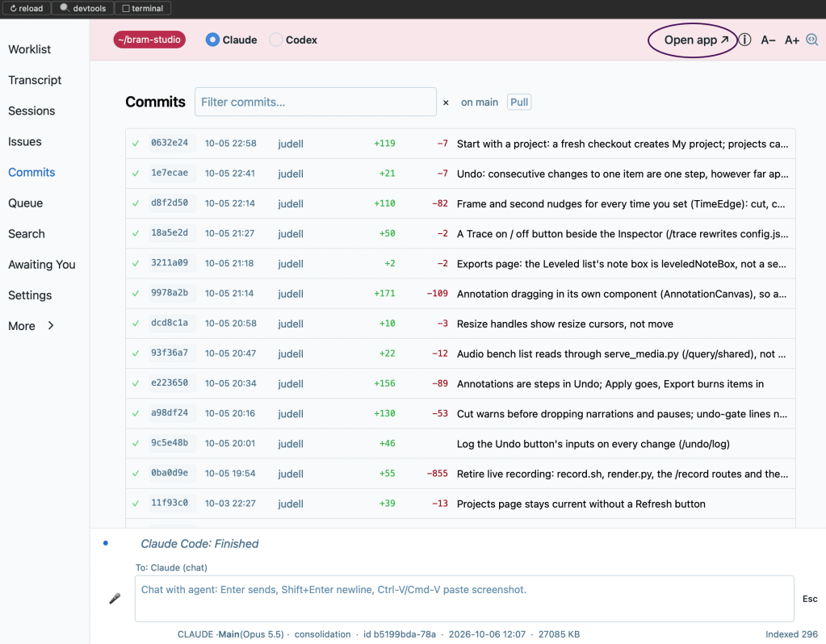Click the checkmark on commit d8f2d50
The height and width of the screenshot is (644, 826).
(x=136, y=203)
